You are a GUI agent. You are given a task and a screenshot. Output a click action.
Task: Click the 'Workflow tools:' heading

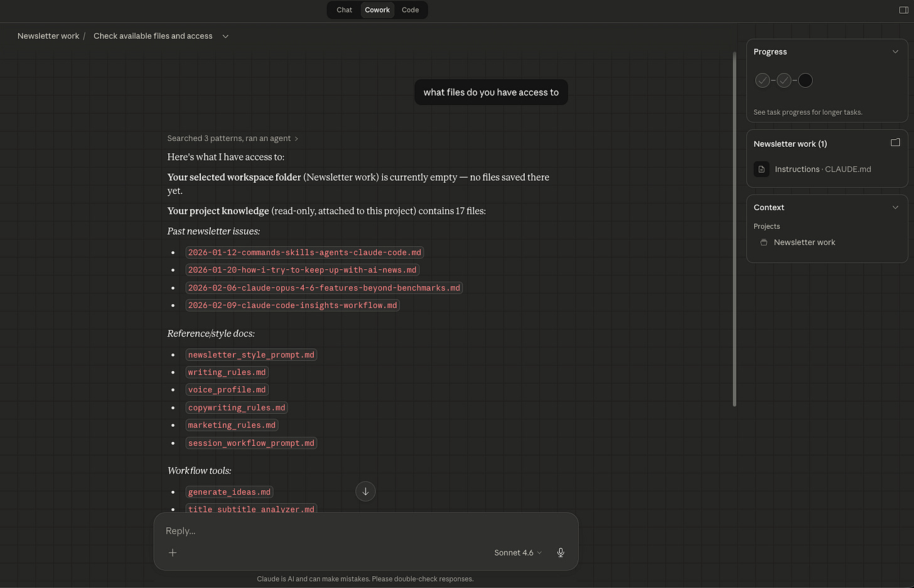199,470
